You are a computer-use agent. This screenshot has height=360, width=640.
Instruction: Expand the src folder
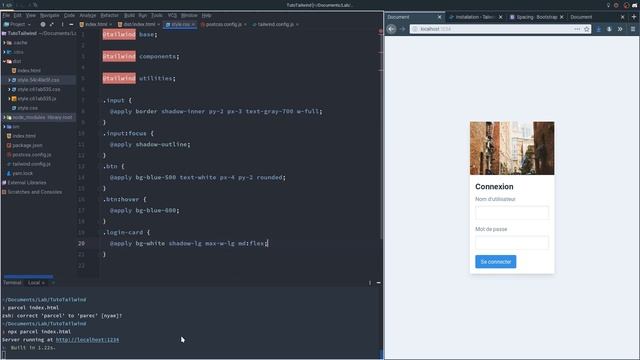point(4,127)
